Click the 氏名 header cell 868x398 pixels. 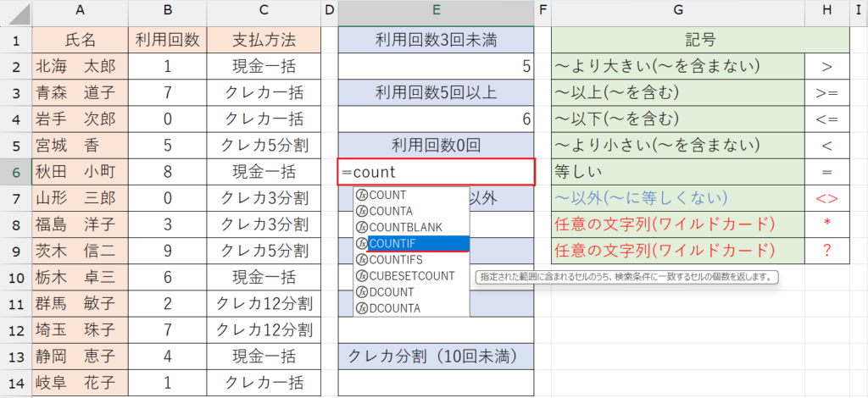(x=81, y=40)
